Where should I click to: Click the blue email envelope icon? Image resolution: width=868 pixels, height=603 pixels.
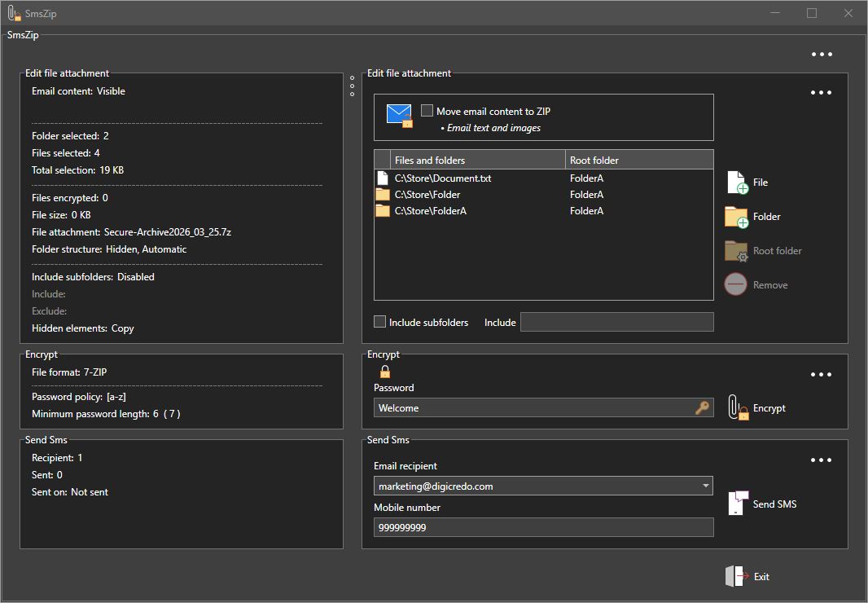pyautogui.click(x=399, y=115)
